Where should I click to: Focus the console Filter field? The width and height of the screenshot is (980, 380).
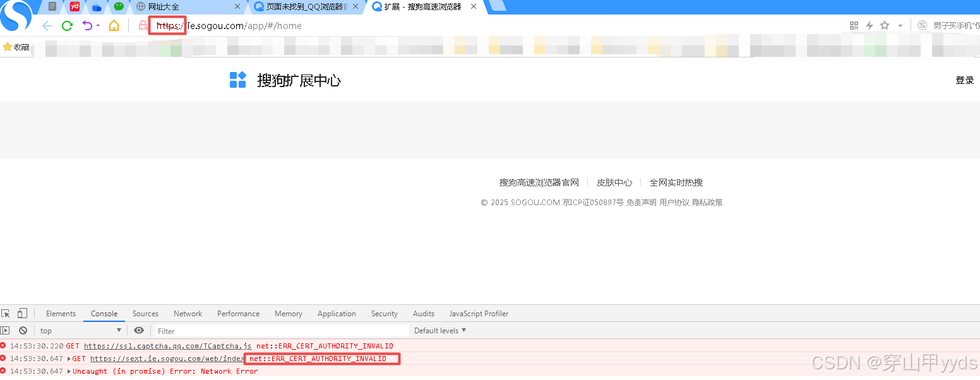282,331
